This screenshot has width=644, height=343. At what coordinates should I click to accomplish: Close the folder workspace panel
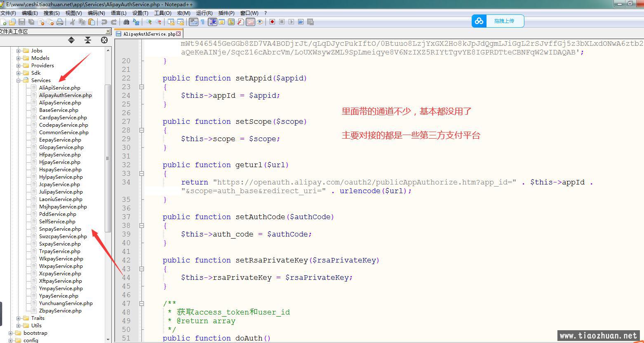coord(108,31)
